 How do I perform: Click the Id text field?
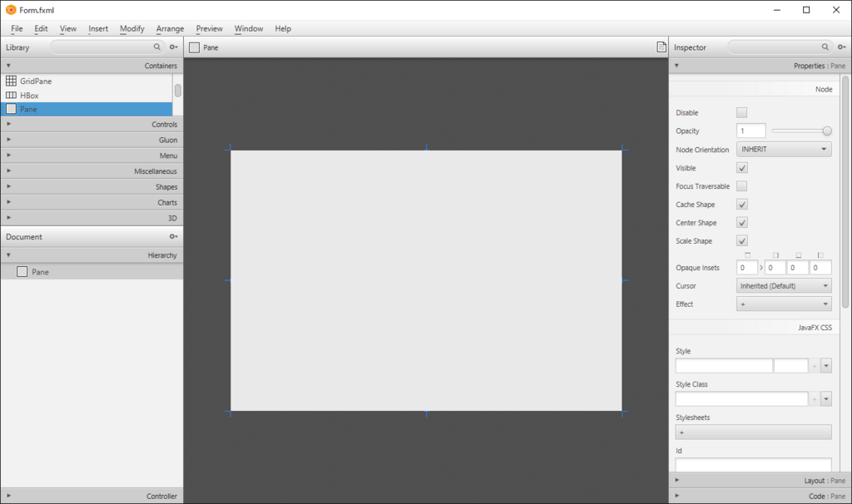coord(753,465)
